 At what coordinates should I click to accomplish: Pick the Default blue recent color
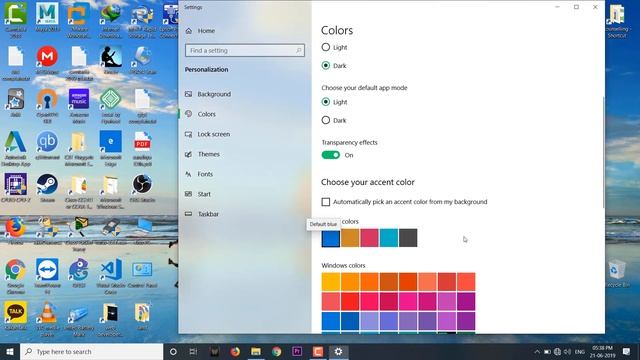(331, 238)
